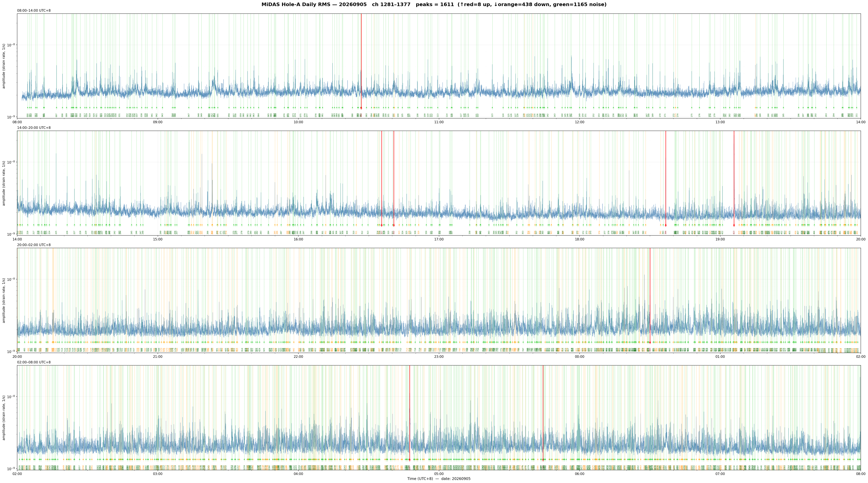Click the 10⁻⁹ y-tick label in the 20:00–02:00 panel
This screenshot has height=483, width=868.
pos(11,351)
